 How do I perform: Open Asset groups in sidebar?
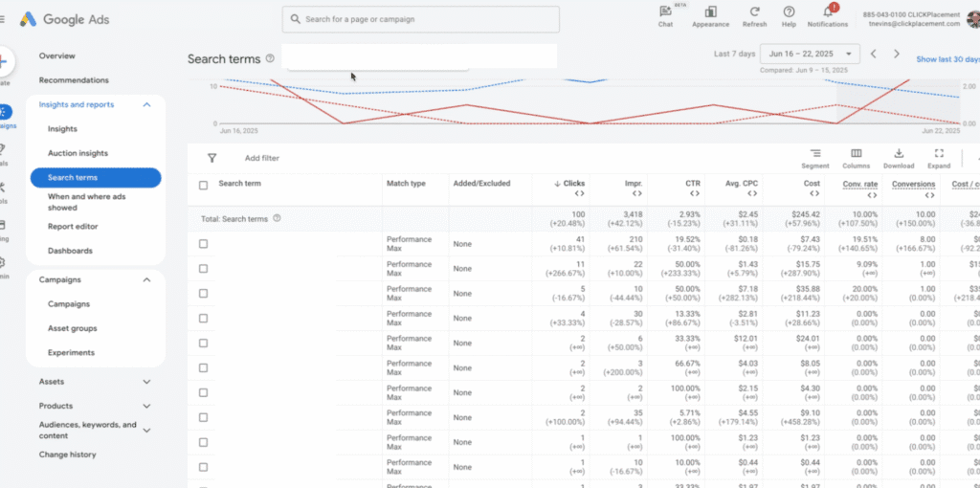(x=73, y=328)
